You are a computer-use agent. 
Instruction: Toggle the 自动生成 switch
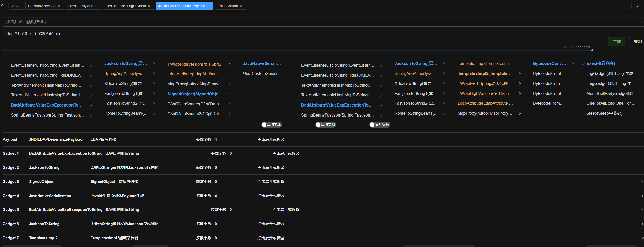tap(272, 125)
